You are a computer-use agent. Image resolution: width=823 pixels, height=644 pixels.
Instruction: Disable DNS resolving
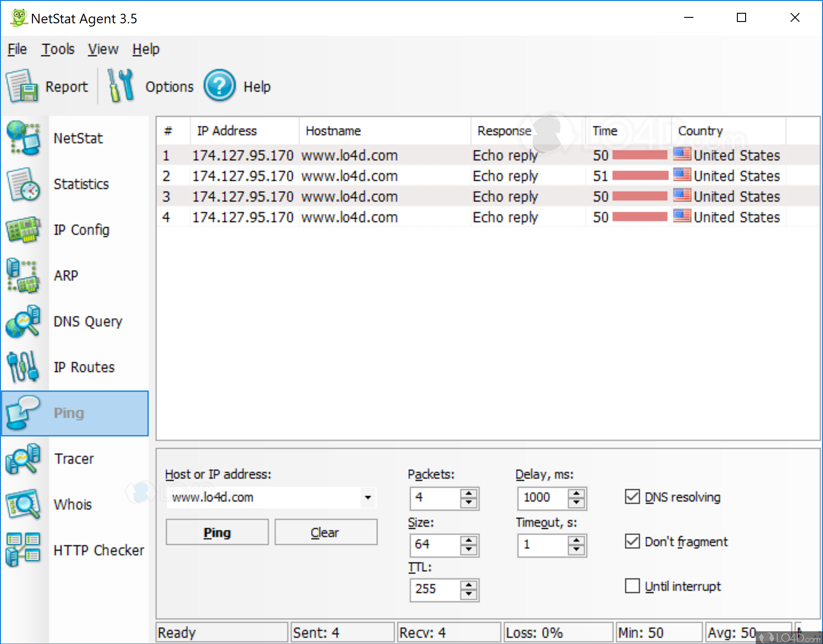point(632,497)
